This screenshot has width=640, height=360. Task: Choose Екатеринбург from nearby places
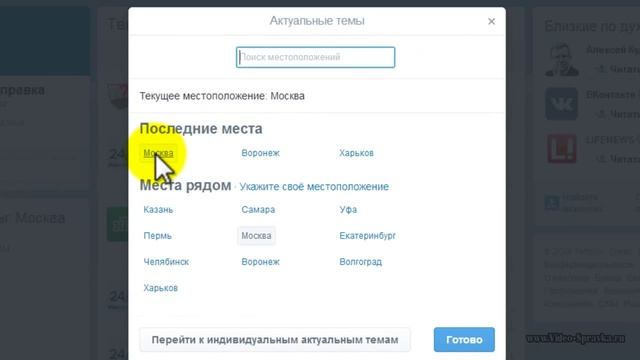pos(367,236)
